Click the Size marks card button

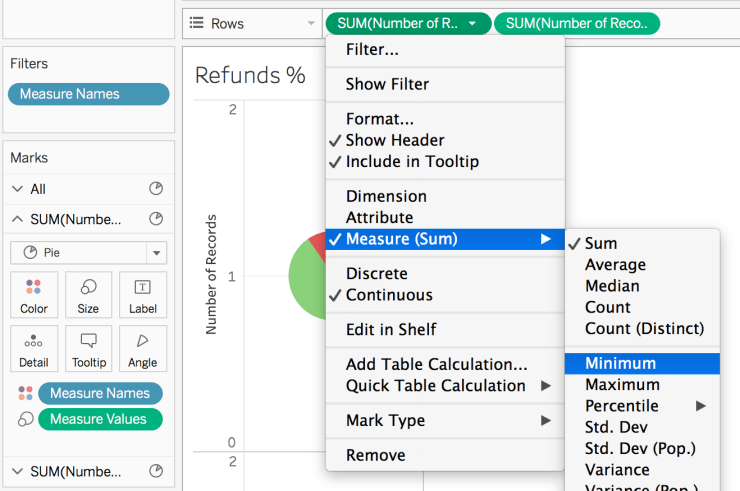tap(88, 295)
